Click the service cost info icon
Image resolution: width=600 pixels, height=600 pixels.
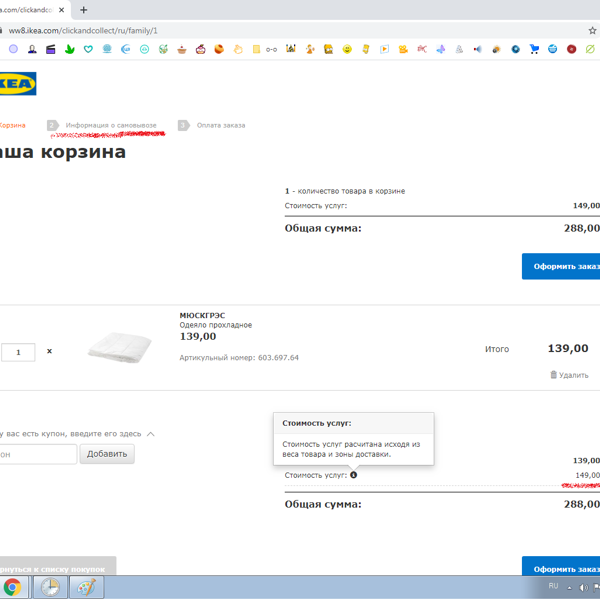click(x=354, y=475)
